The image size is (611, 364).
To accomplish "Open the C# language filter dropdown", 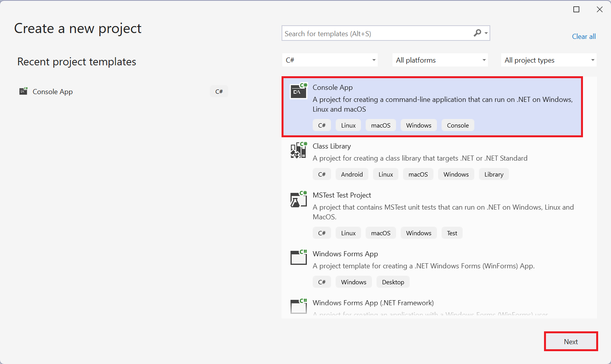I will (330, 60).
